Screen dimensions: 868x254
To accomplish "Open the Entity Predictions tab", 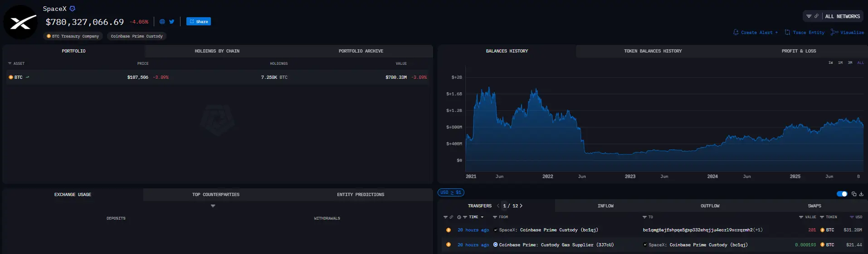I will click(361, 195).
